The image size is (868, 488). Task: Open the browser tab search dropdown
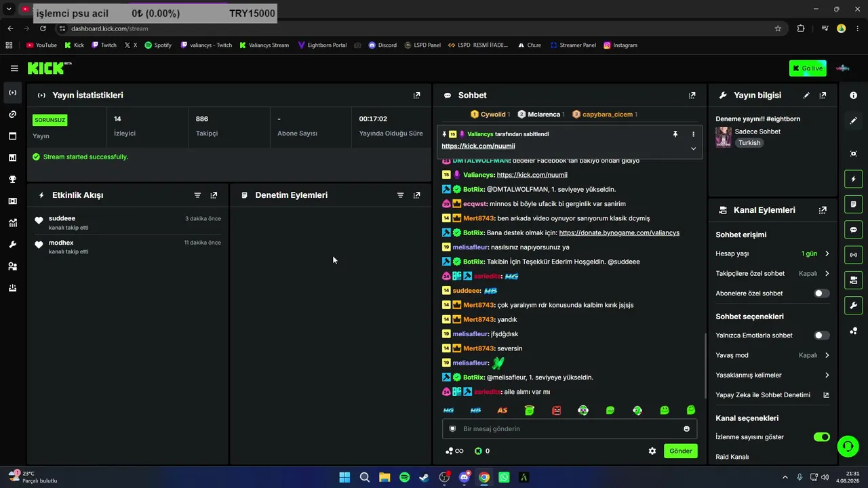[x=9, y=9]
